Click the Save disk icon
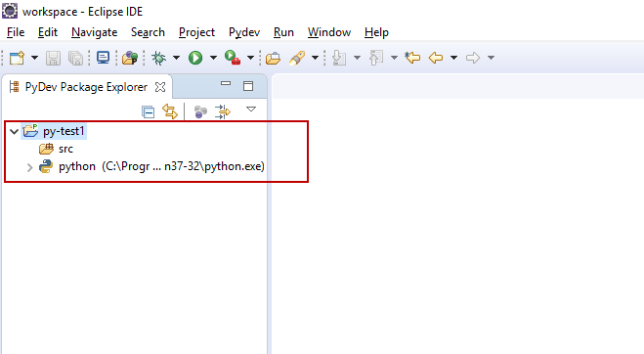The width and height of the screenshot is (644, 354). (x=53, y=58)
